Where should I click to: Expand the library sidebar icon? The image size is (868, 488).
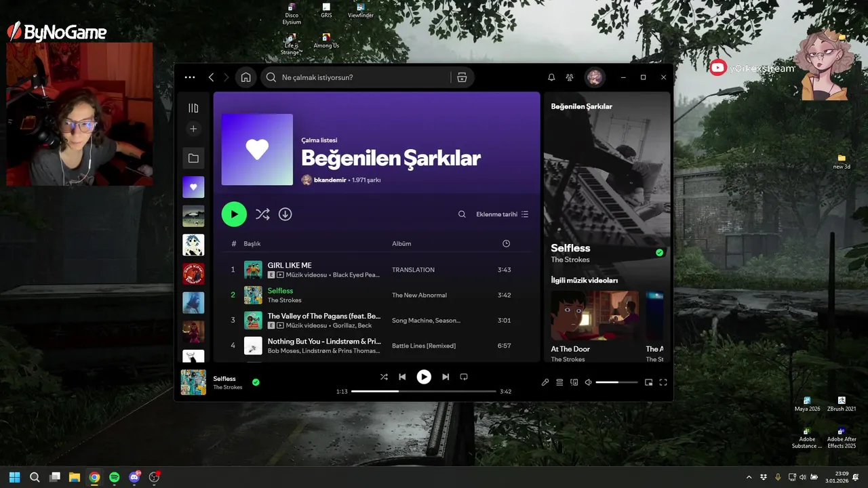pyautogui.click(x=193, y=108)
